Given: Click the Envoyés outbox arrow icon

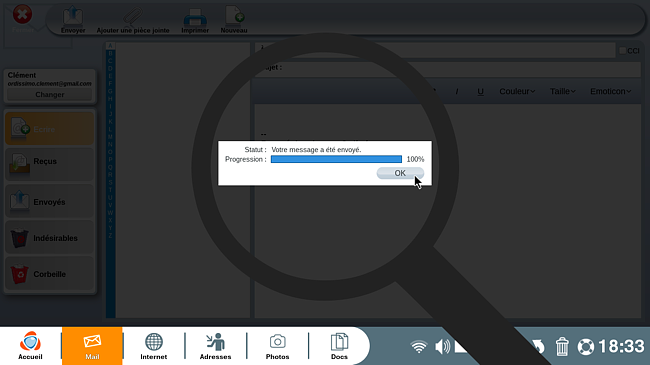Looking at the screenshot, I should (x=19, y=201).
